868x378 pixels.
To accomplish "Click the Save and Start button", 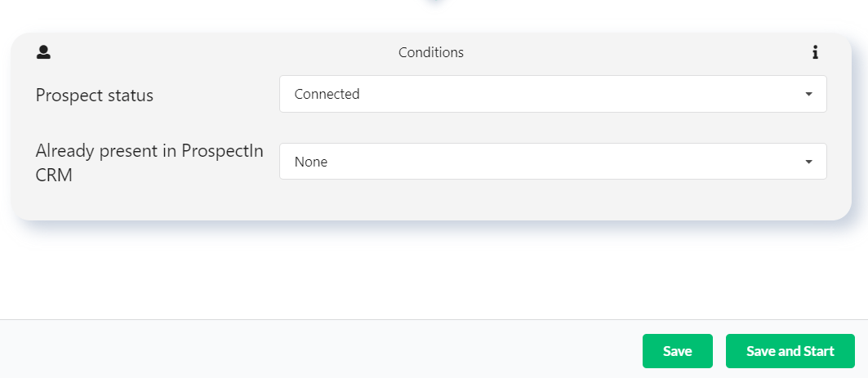I will point(790,351).
